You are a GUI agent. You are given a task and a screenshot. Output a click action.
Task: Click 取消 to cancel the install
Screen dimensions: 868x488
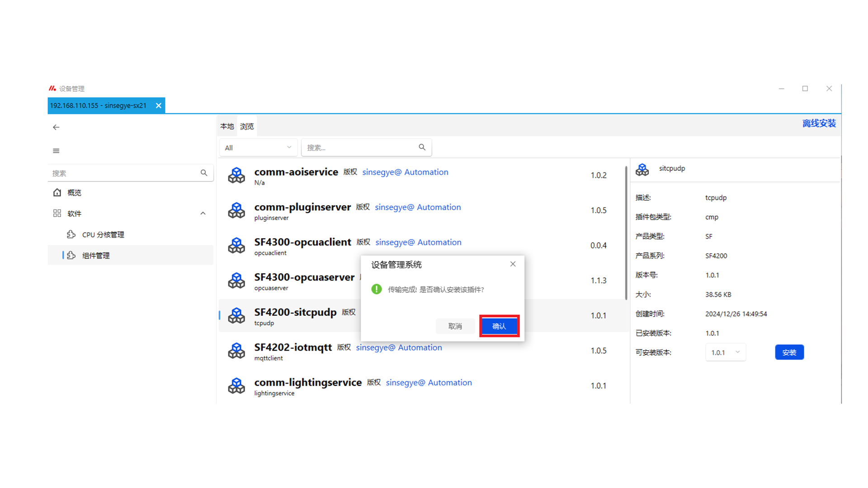[x=455, y=326]
